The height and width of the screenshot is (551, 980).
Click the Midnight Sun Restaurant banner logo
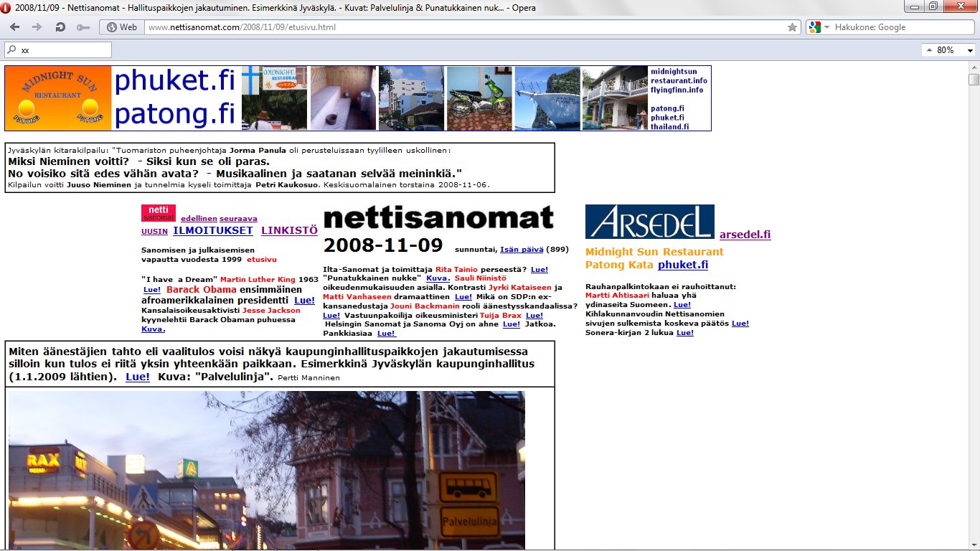(58, 98)
